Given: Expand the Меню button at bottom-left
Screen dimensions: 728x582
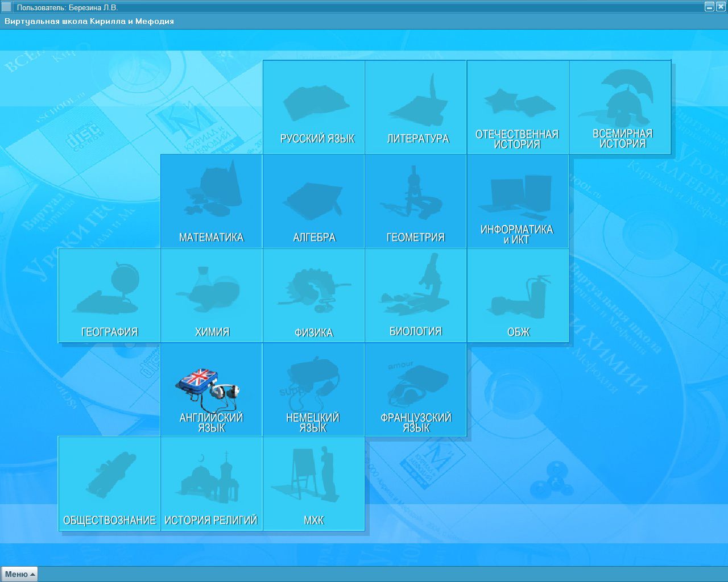Looking at the screenshot, I should (x=19, y=574).
